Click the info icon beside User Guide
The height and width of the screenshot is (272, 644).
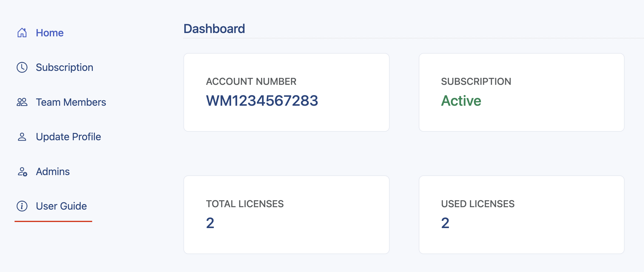pyautogui.click(x=22, y=206)
